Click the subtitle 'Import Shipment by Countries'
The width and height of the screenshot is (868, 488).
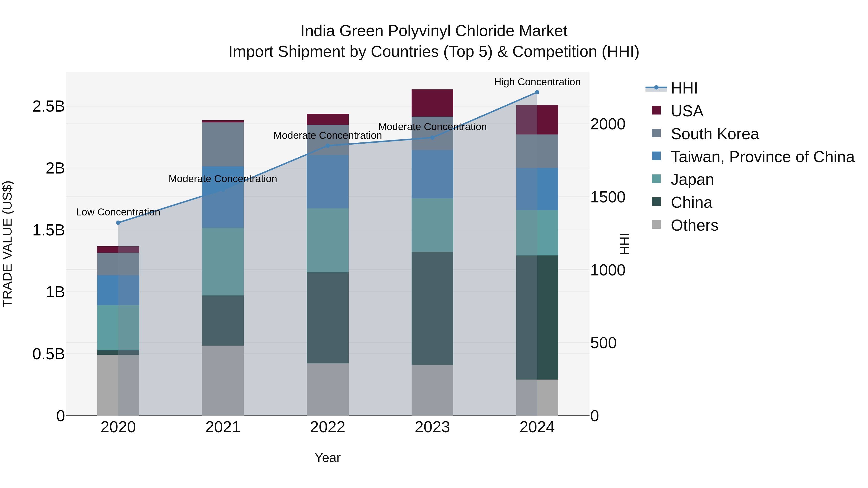point(334,52)
